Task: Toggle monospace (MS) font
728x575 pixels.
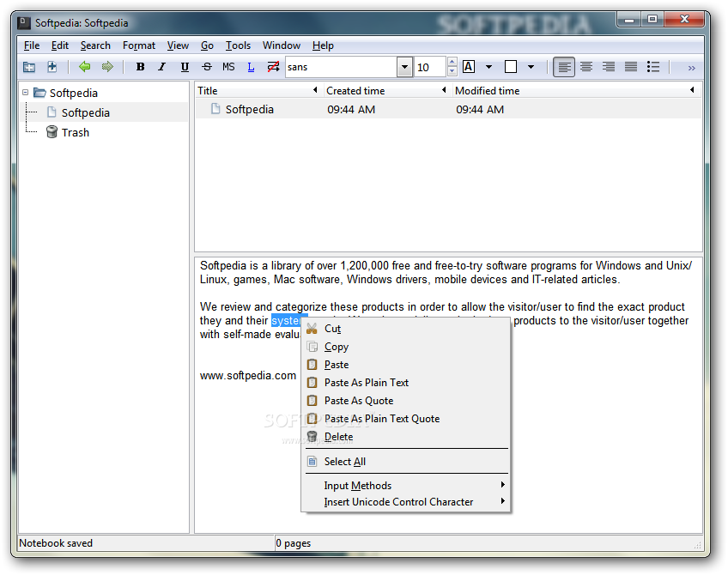Action: pyautogui.click(x=228, y=67)
